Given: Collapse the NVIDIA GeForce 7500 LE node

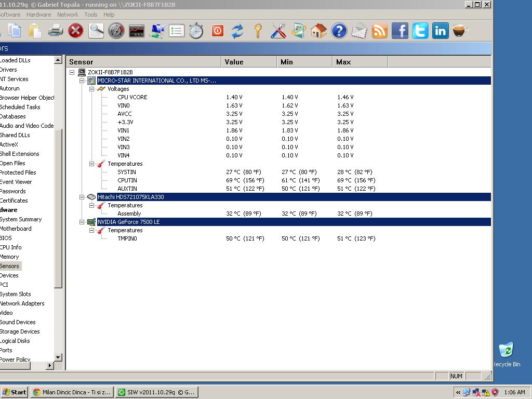Looking at the screenshot, I should (x=82, y=222).
